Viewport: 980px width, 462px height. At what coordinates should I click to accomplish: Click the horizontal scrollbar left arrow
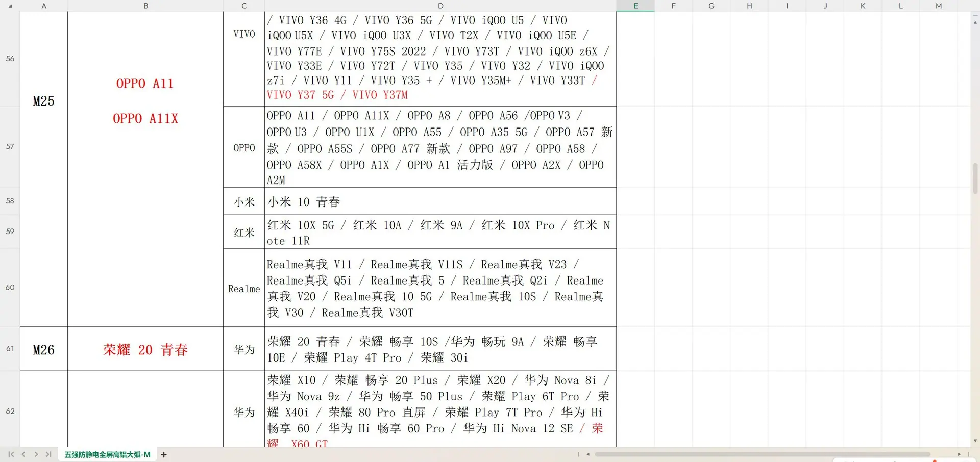point(588,454)
